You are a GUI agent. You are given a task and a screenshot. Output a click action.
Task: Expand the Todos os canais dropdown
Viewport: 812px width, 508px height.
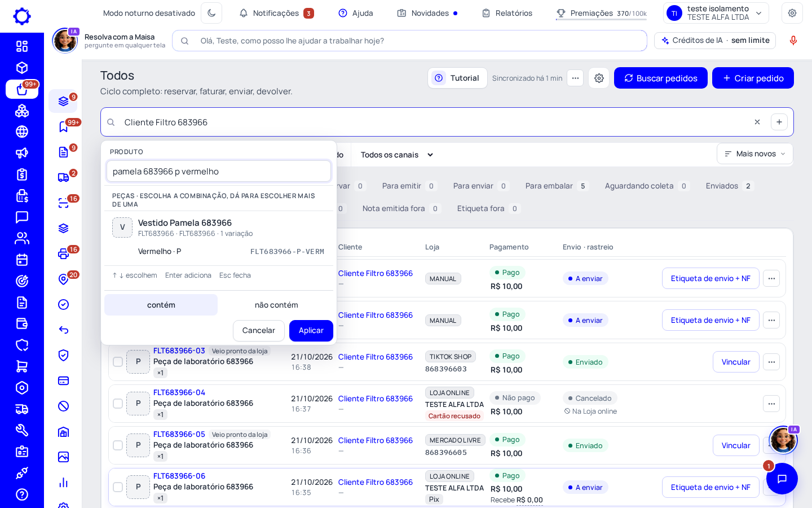pos(397,155)
